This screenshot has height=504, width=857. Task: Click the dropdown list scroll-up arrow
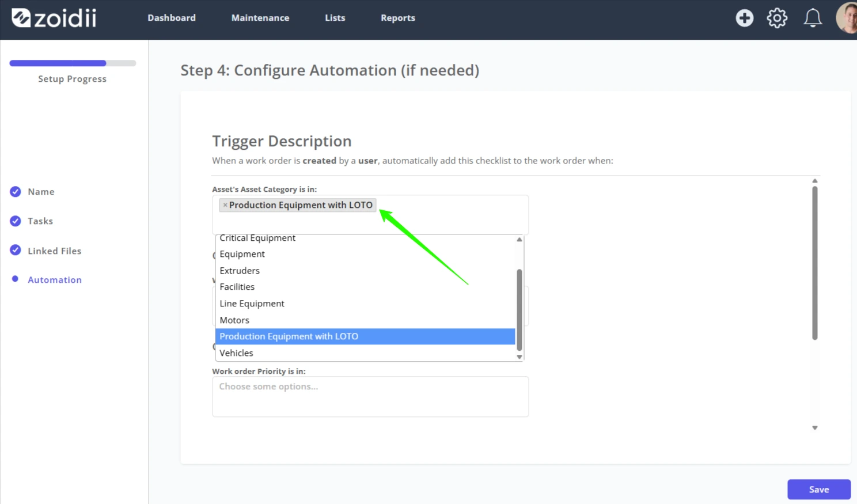(x=519, y=239)
